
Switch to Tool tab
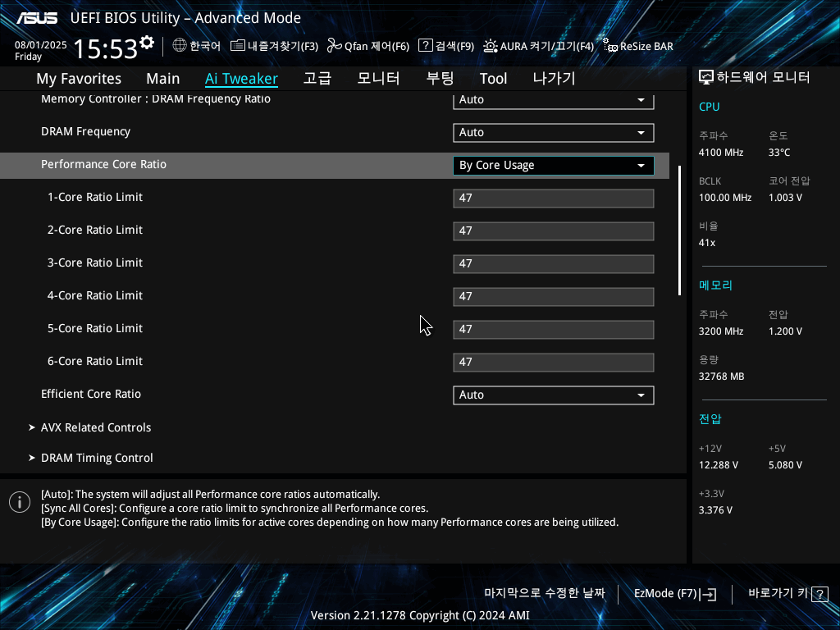pos(493,79)
